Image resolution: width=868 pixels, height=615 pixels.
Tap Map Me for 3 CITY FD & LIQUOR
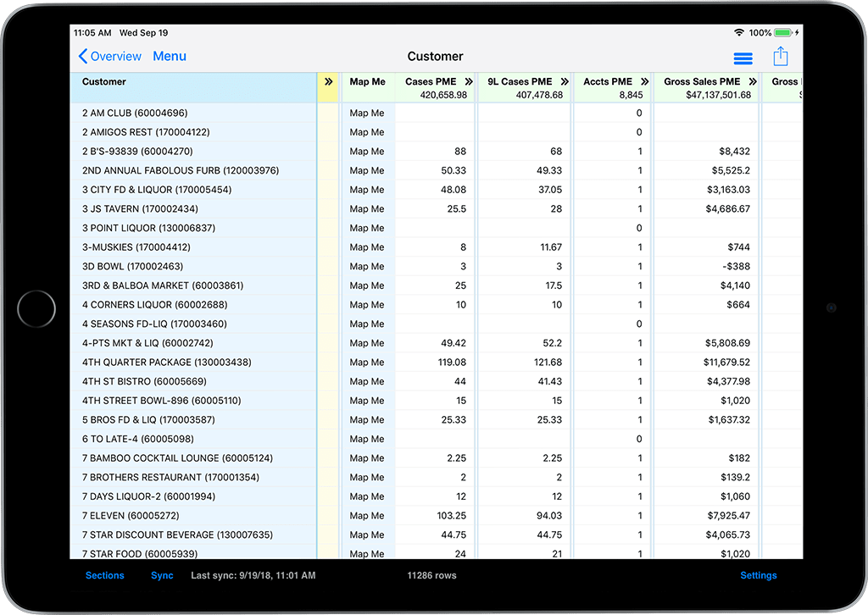tap(367, 190)
